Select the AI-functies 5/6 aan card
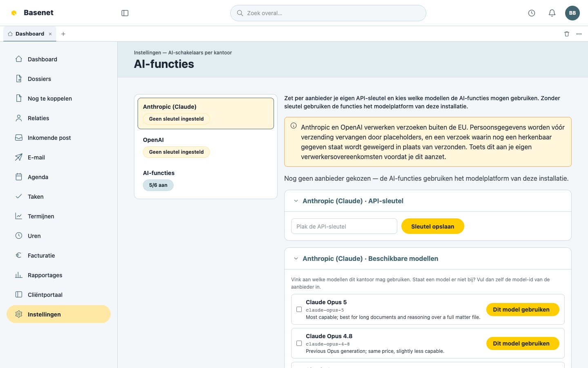Screen dimensions: 588x368 click(x=206, y=180)
